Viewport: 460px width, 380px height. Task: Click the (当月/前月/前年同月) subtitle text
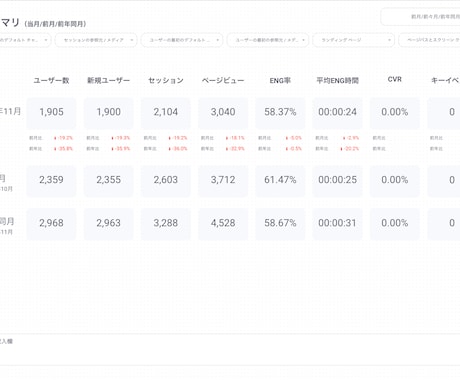55,24
